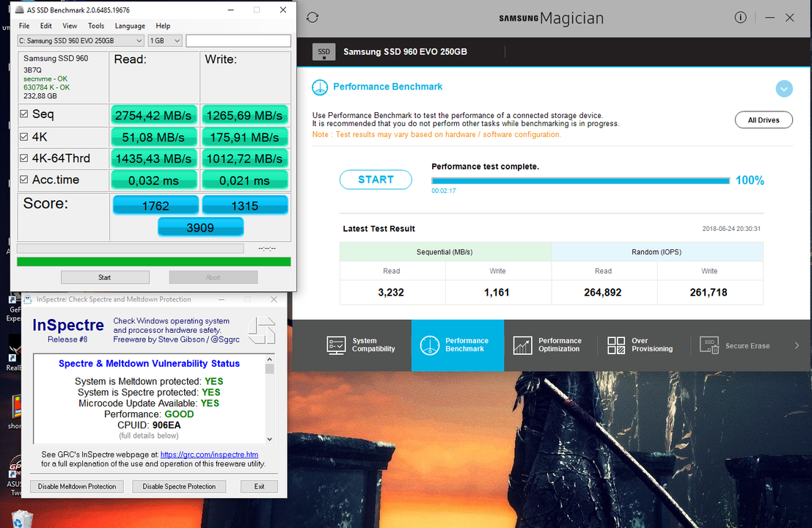Open Performance Optimization section
The image size is (812, 528).
[547, 345]
